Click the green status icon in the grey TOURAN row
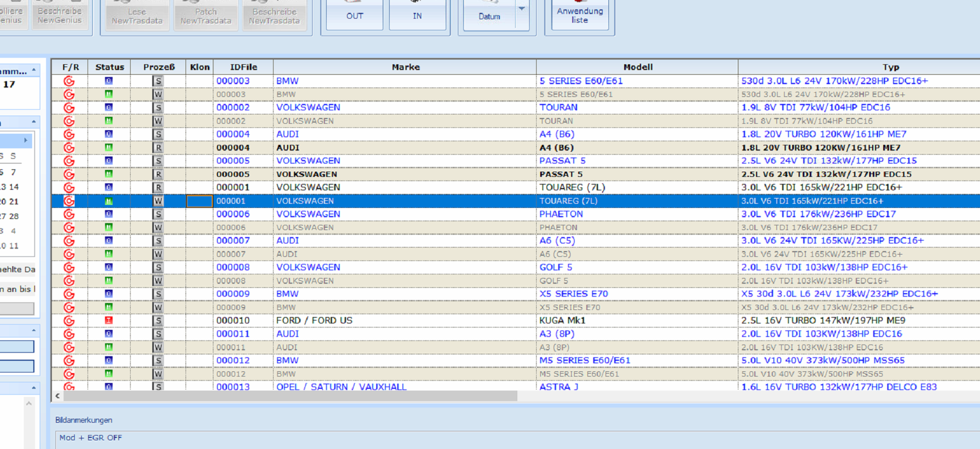The height and width of the screenshot is (449, 980). point(108,121)
